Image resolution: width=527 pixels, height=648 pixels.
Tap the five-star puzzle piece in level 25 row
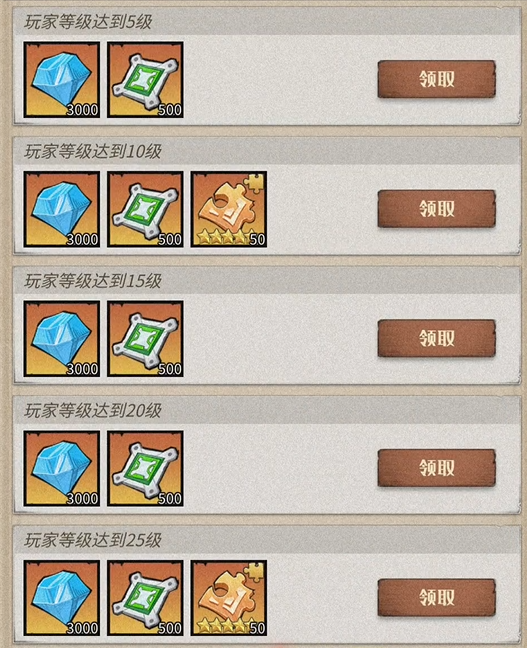229,598
